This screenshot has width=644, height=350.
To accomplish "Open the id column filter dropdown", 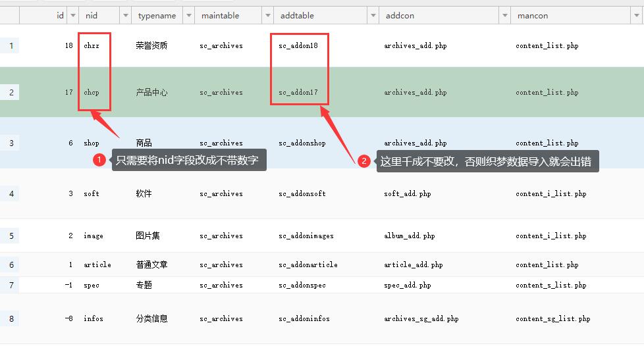I will [x=72, y=16].
